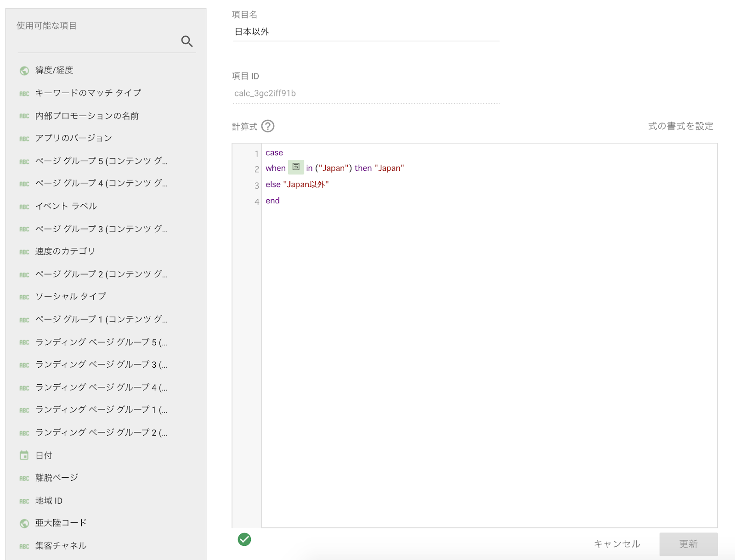
Task: Choose the ソーシャル タイプ field
Action: [x=71, y=297]
